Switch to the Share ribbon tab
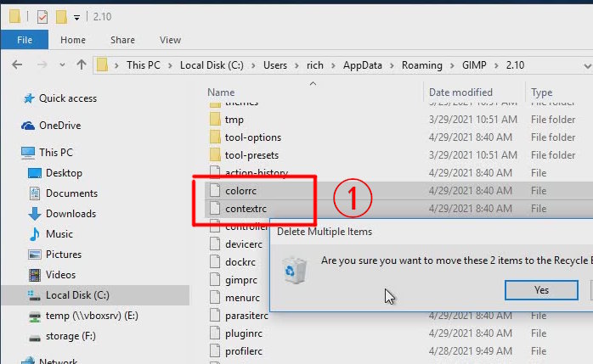 [122, 40]
